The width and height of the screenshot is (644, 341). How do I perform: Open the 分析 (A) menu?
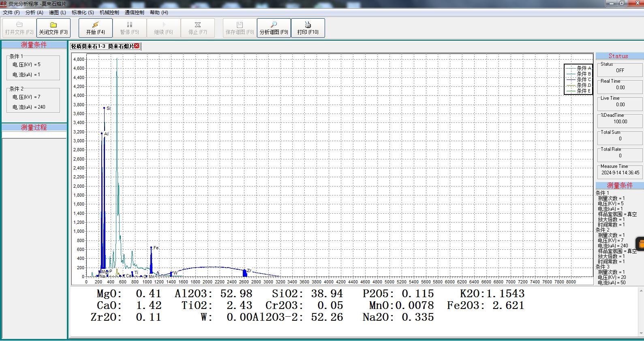(x=34, y=13)
